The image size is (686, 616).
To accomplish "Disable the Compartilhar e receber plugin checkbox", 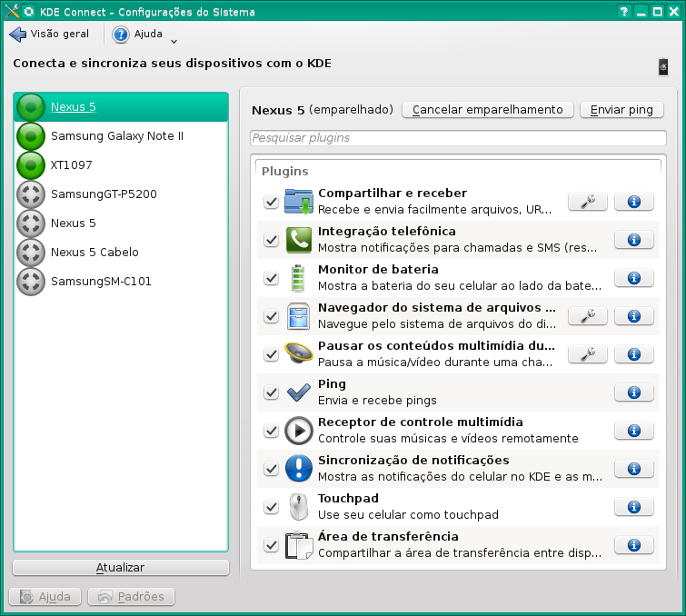I will click(x=272, y=202).
